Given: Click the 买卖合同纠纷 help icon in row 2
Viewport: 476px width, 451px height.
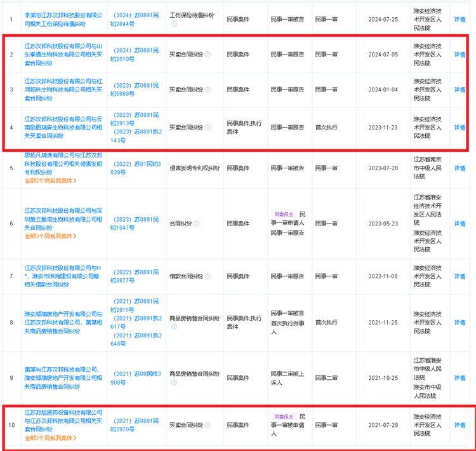Looking at the screenshot, I should tap(208, 55).
